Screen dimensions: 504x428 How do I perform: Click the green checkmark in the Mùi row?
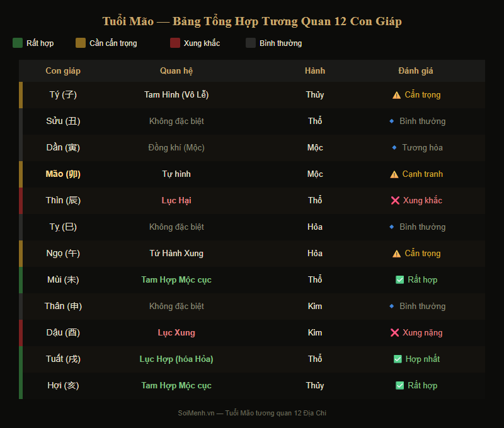399,280
